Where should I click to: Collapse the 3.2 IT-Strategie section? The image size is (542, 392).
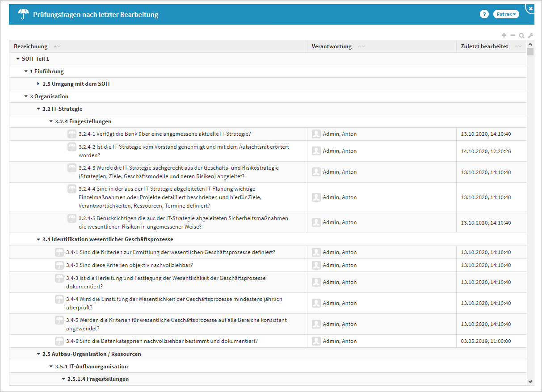pos(38,109)
